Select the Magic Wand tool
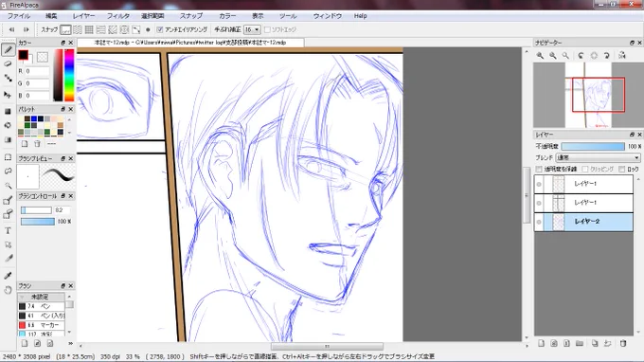This screenshot has width=644, height=362. click(8, 186)
